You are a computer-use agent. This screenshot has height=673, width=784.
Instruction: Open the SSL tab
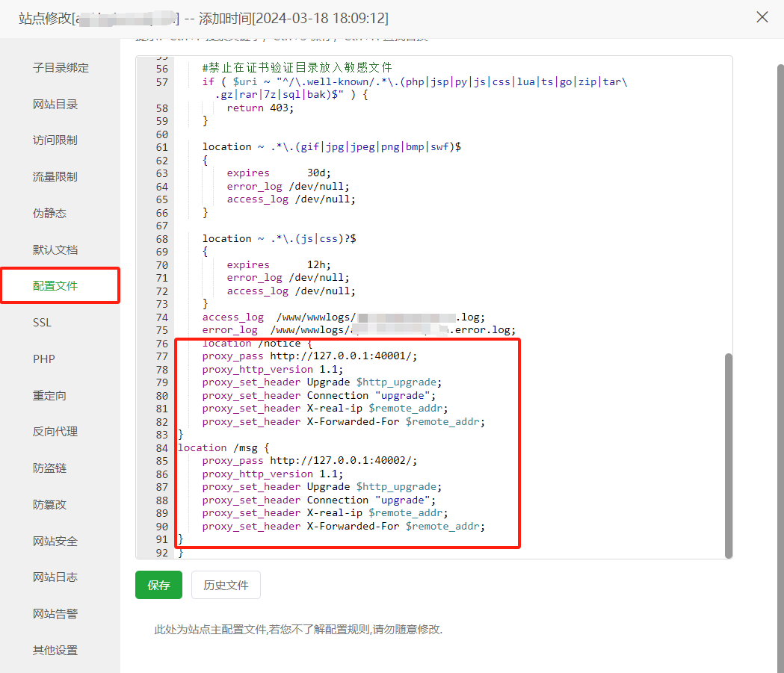point(42,323)
